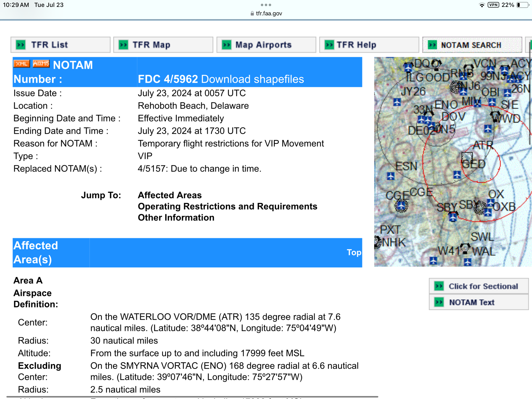Viewport: 532px width, 399px height.
Task: Click the orange AIXM5 icon
Action: click(41, 64)
